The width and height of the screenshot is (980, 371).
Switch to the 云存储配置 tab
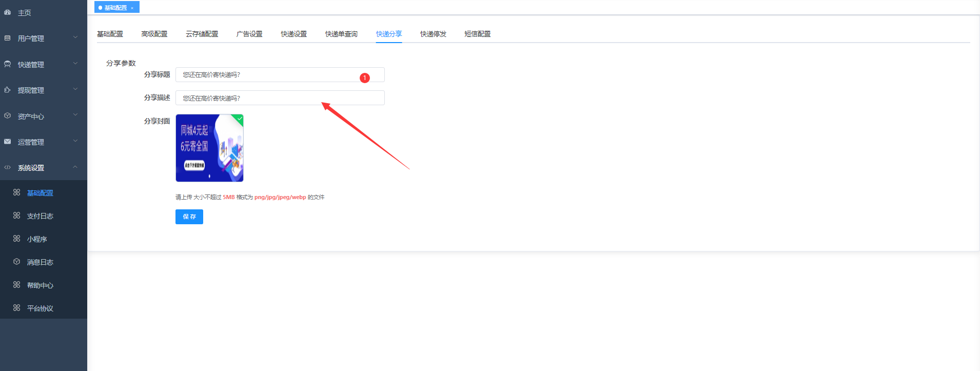point(202,34)
